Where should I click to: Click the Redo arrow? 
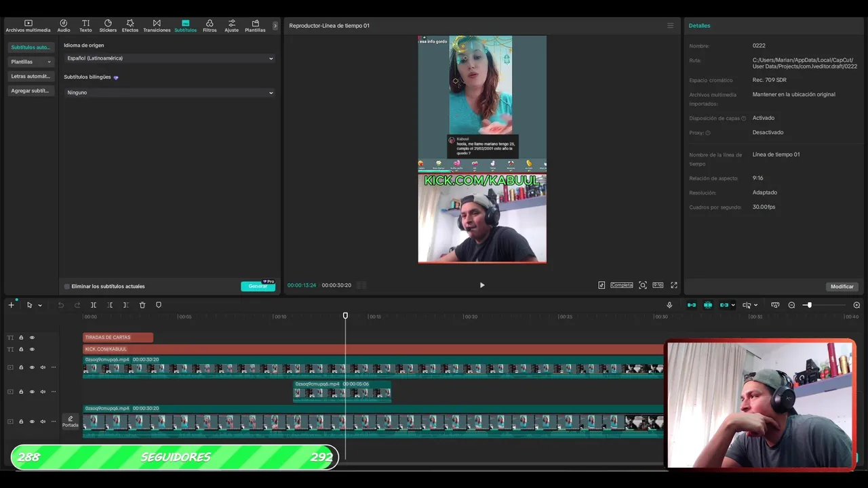click(x=77, y=305)
